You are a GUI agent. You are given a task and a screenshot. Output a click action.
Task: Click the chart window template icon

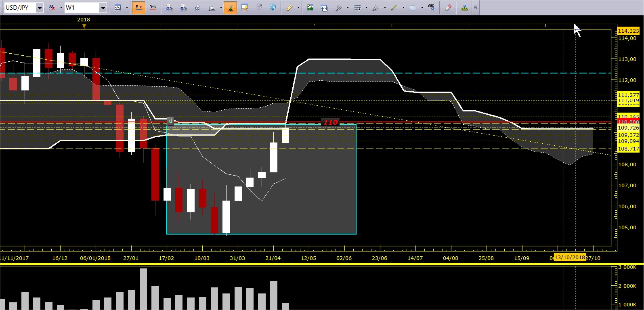[324, 8]
